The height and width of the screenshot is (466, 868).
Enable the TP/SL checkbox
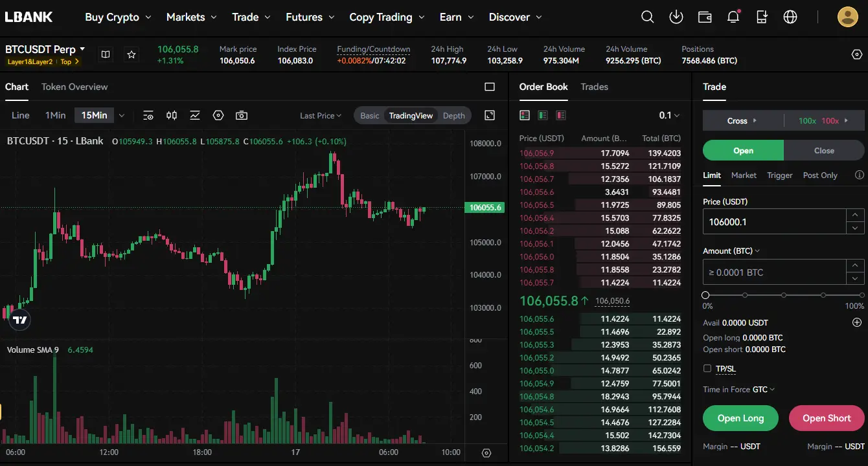click(x=707, y=368)
